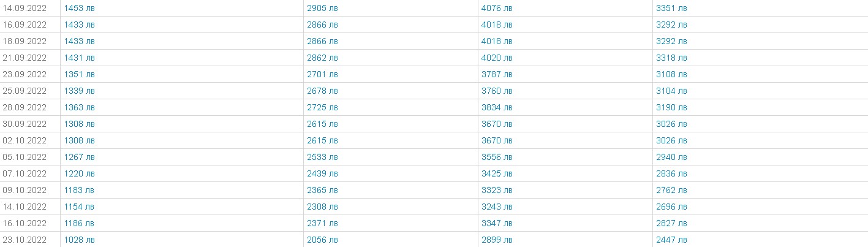Open the 3834 лв price link
Screen dimensions: 868x247
click(x=497, y=107)
